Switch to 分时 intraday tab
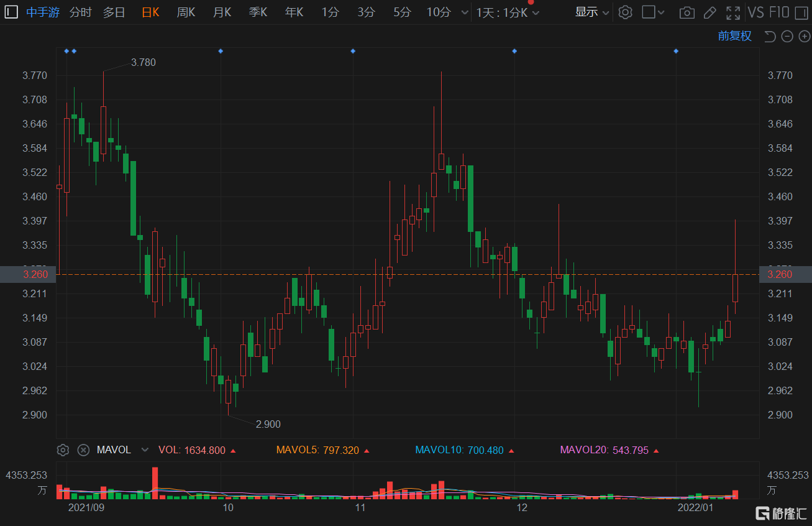This screenshot has width=812, height=526. (x=80, y=12)
